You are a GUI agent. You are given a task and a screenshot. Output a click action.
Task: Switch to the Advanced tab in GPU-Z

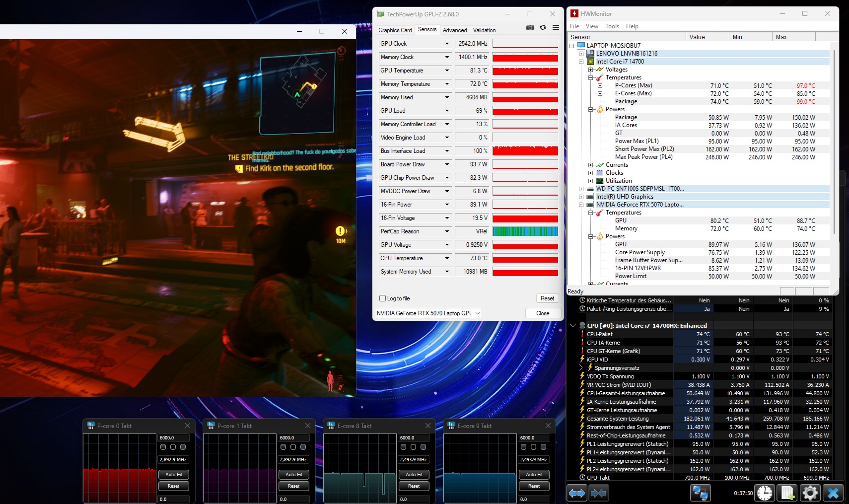click(454, 30)
